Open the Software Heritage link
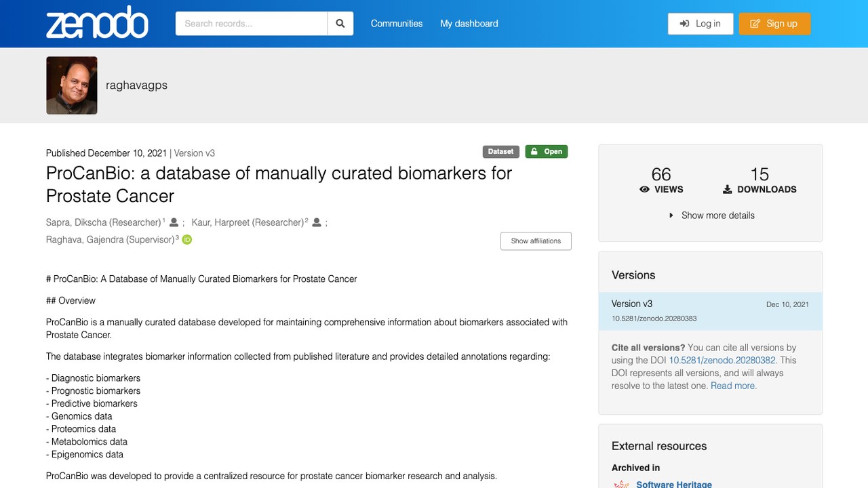 (674, 484)
